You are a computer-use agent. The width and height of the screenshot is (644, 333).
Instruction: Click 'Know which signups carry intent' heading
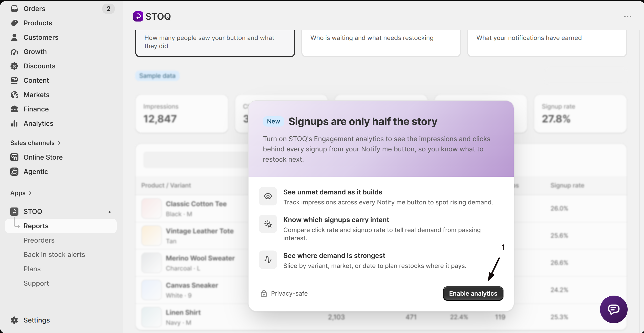[x=336, y=220]
